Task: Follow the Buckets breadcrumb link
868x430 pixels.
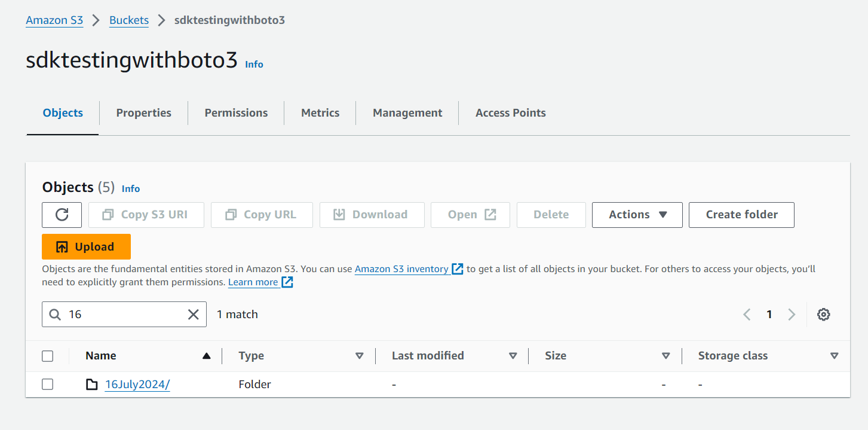Action: click(129, 20)
